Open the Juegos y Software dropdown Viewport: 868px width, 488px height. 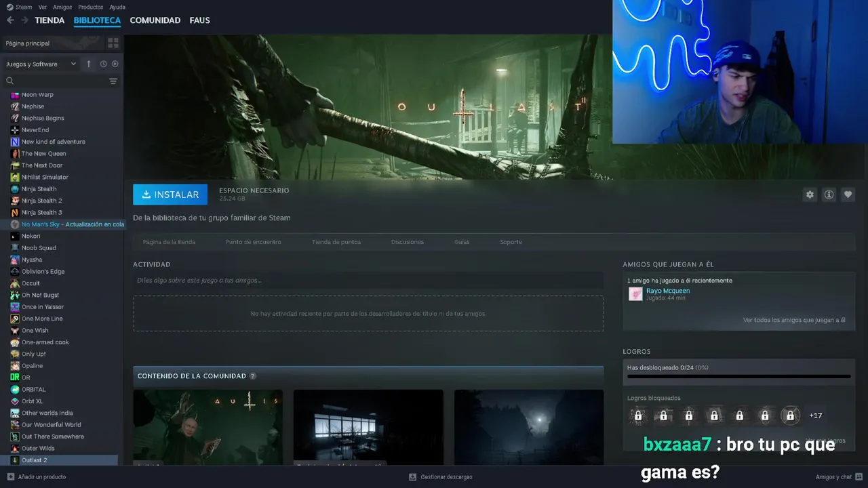click(x=41, y=64)
